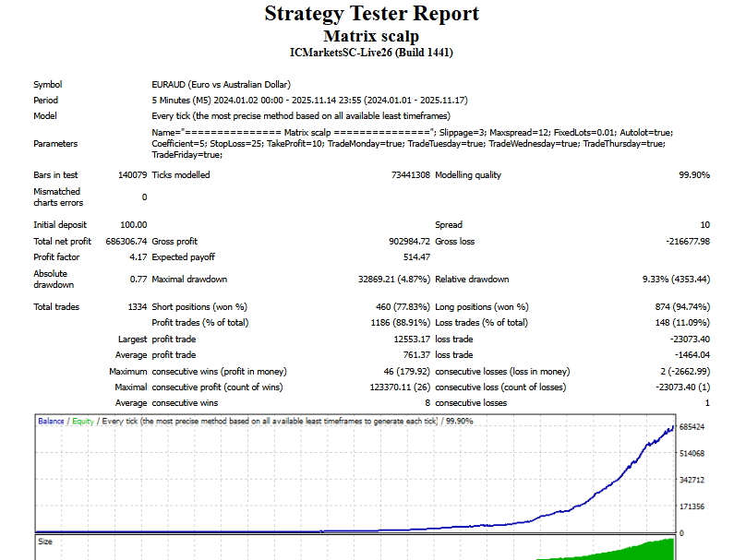Click the Balance legend label in chart
This screenshot has width=746, height=560.
[51, 422]
